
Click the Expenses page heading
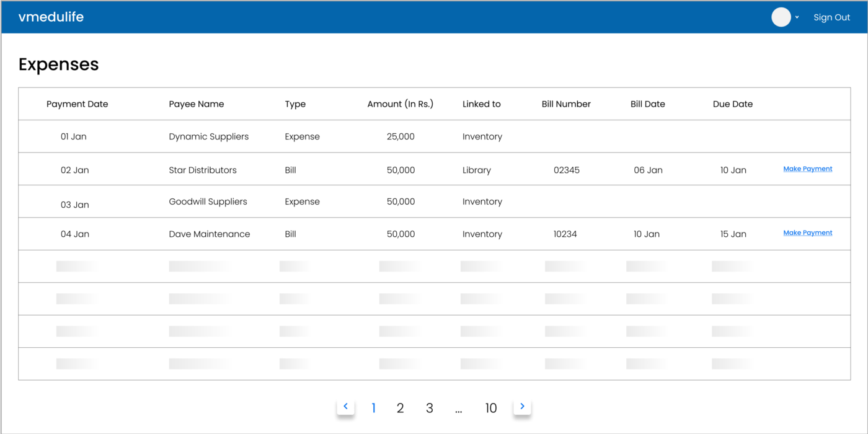point(58,64)
